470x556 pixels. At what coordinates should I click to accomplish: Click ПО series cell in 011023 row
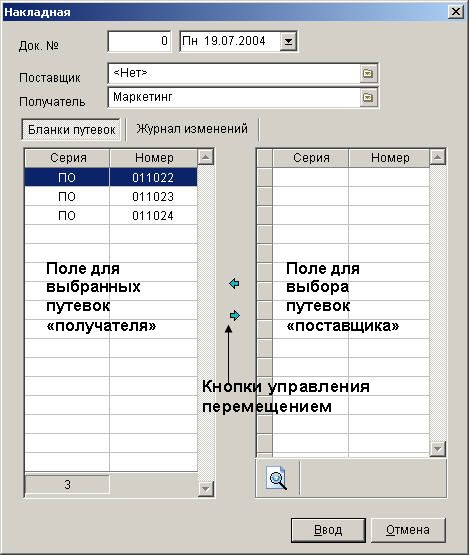pos(67,196)
